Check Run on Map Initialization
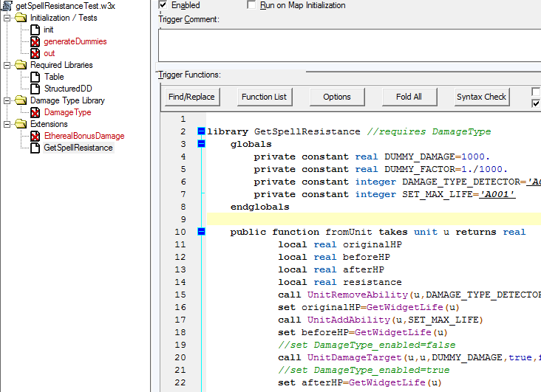This screenshot has height=392, width=541. click(251, 5)
